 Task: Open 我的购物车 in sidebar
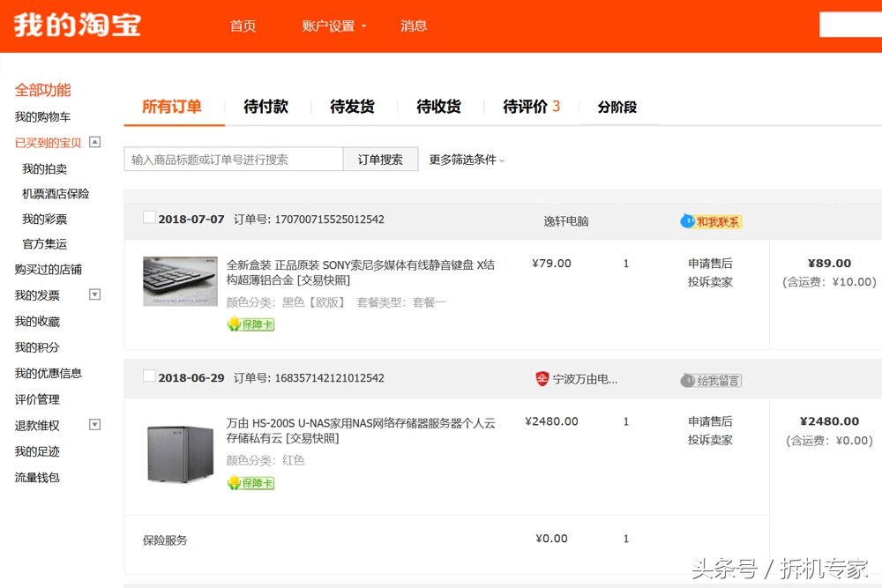pos(42,116)
